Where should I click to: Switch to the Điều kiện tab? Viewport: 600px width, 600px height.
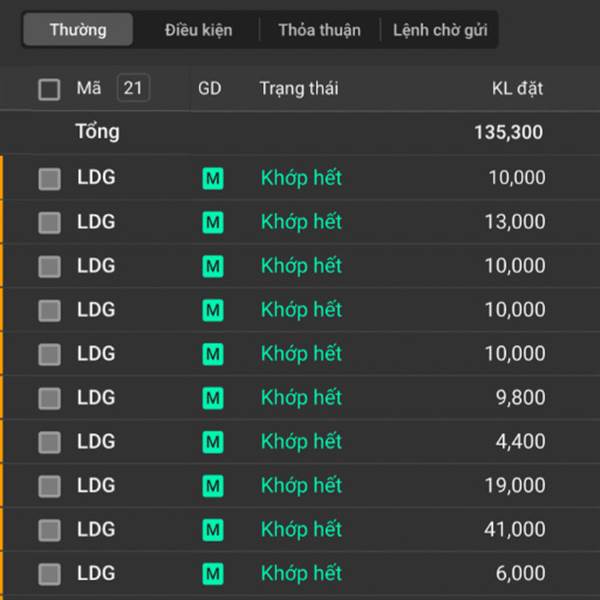[x=198, y=30]
